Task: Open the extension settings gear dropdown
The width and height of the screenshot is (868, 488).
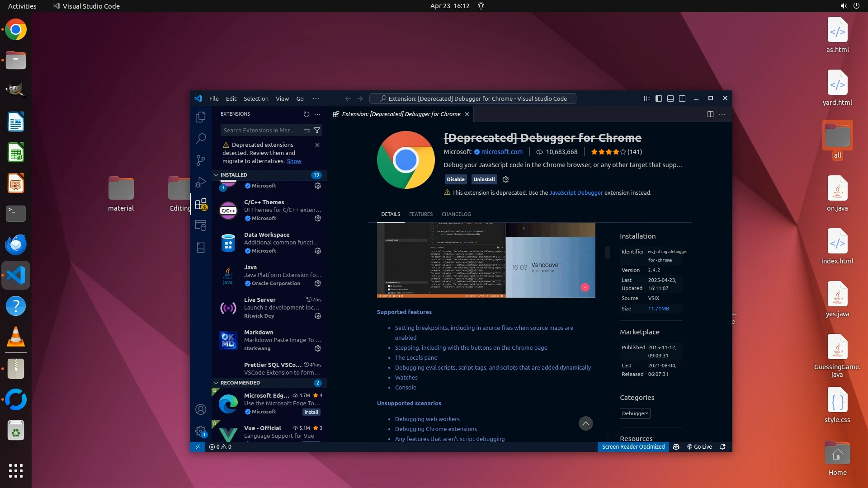Action: 506,179
